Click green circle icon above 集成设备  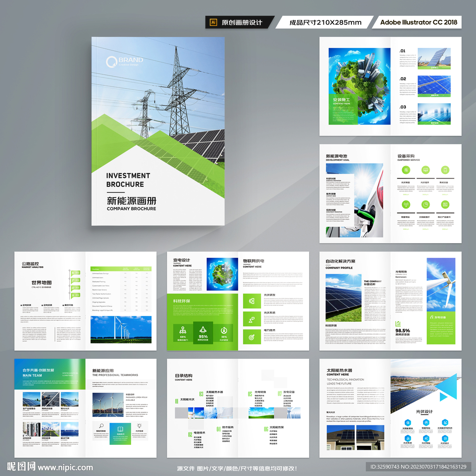445,170
